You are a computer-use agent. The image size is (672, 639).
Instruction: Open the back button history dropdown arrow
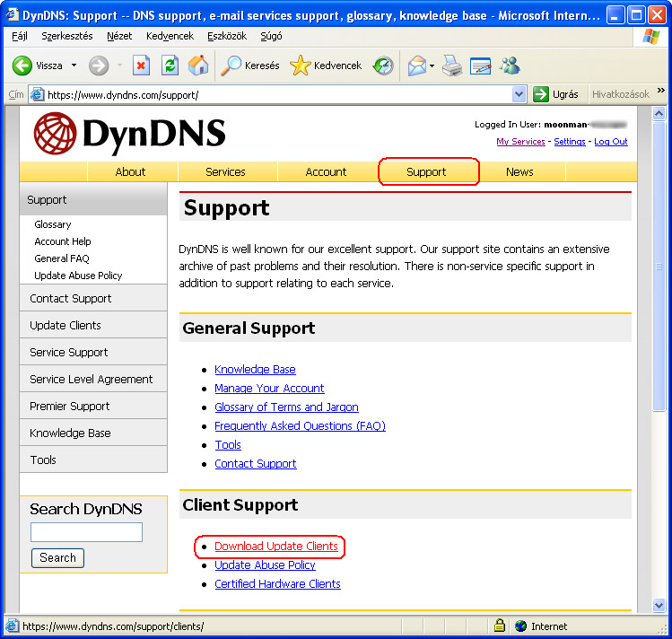pos(74,66)
